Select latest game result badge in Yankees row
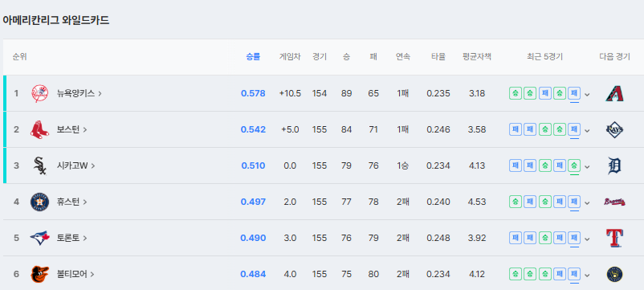The height and width of the screenshot is (290, 644). [x=574, y=94]
